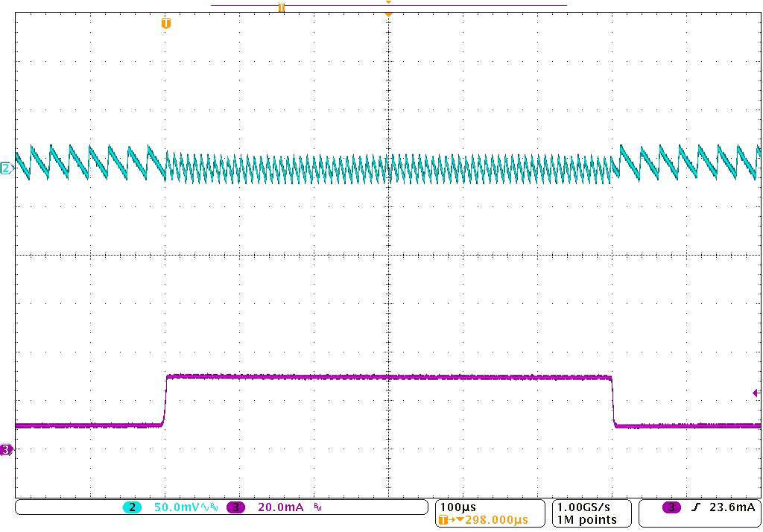Click the cyan channel 2 badge in readout
The image size is (763, 532).
(132, 507)
